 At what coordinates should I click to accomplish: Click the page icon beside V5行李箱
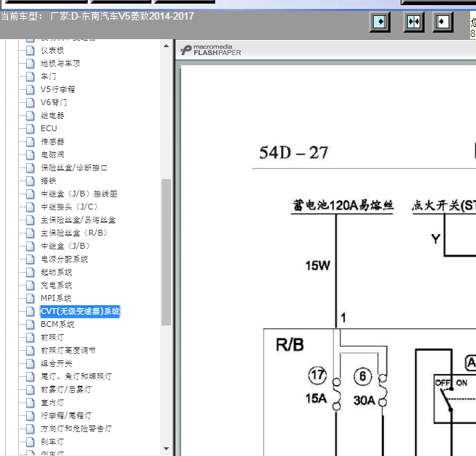(30, 89)
